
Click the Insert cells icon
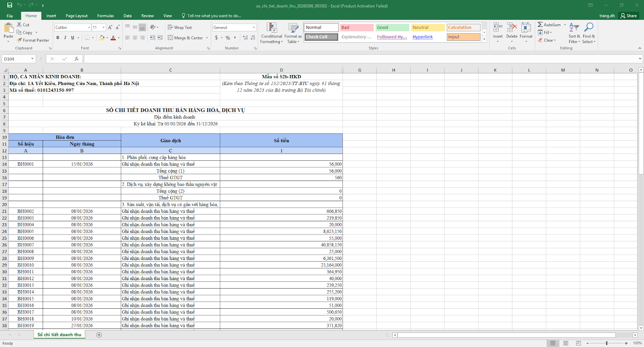(x=498, y=28)
